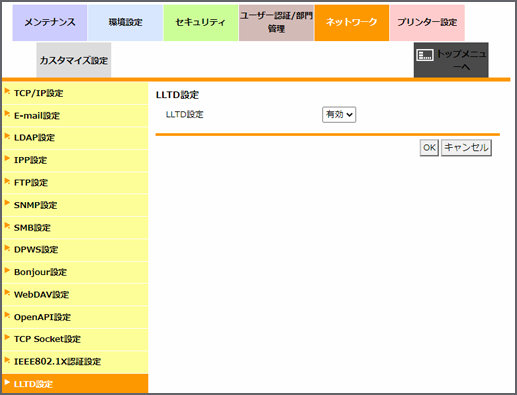This screenshot has height=395, width=517.
Task: Select LDAP設定 menu entry
Action: pyautogui.click(x=75, y=138)
